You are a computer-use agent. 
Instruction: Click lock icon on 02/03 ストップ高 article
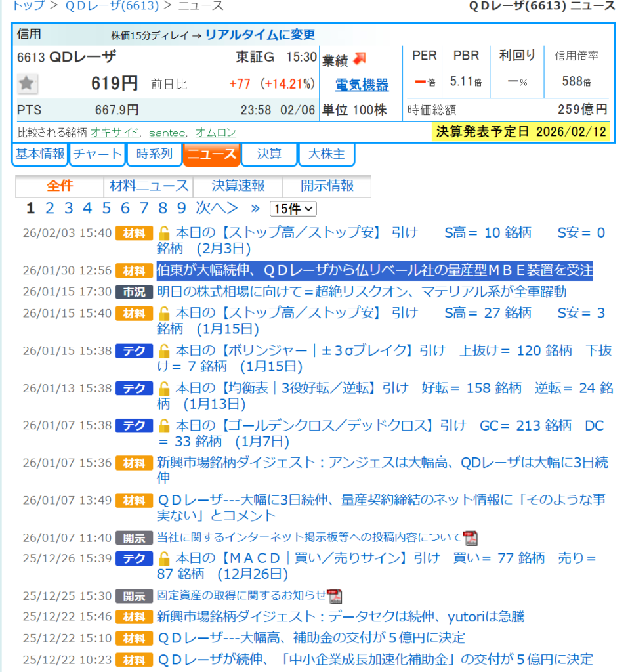click(164, 233)
